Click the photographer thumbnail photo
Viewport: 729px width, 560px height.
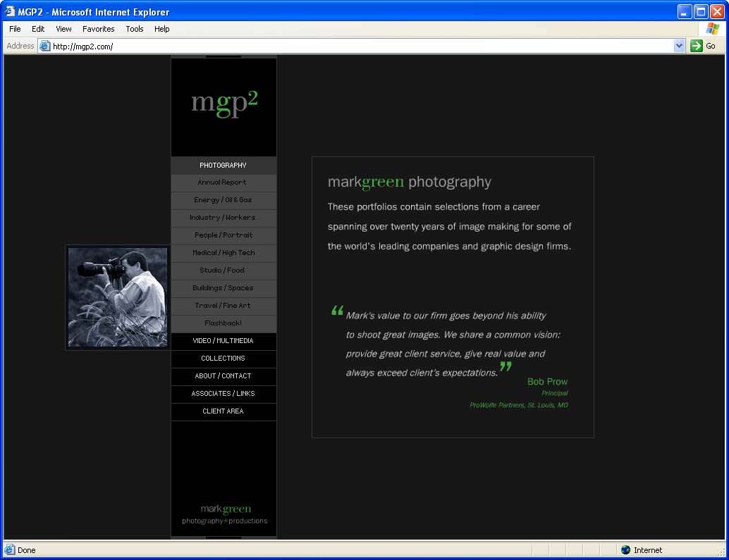point(118,297)
